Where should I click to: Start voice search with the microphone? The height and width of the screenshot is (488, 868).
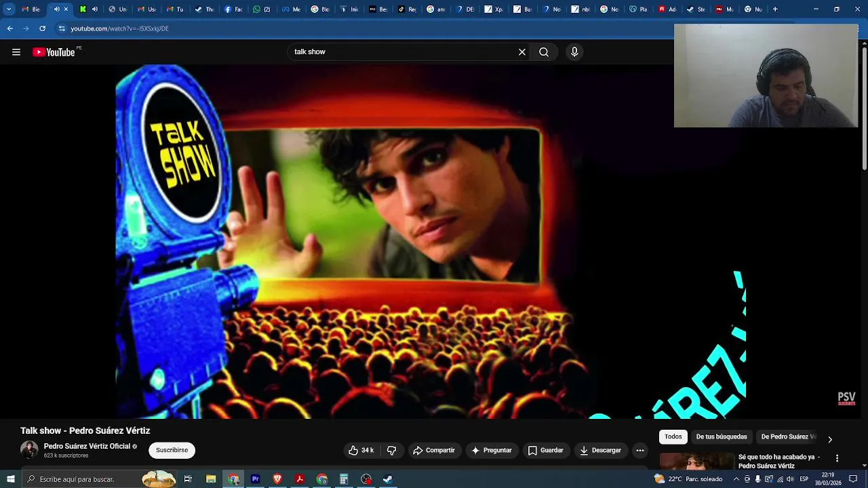click(x=574, y=52)
